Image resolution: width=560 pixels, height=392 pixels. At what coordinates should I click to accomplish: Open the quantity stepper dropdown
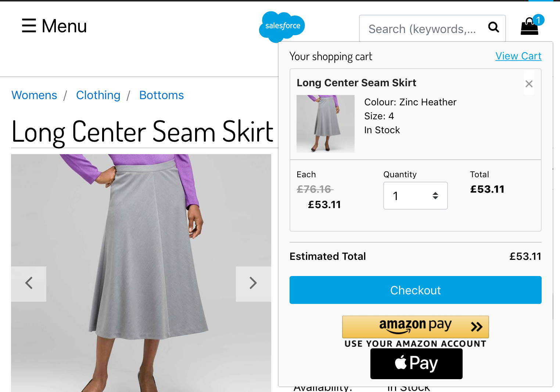(x=416, y=196)
